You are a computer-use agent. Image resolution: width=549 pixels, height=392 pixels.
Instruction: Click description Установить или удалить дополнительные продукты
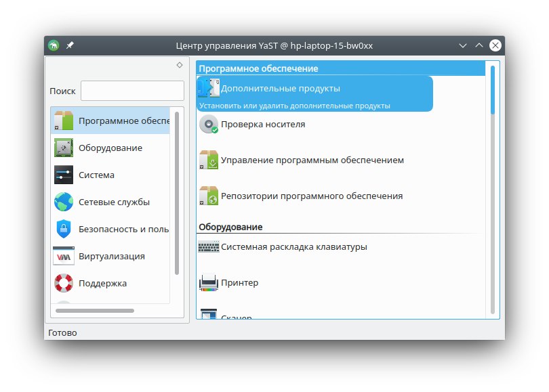[294, 106]
